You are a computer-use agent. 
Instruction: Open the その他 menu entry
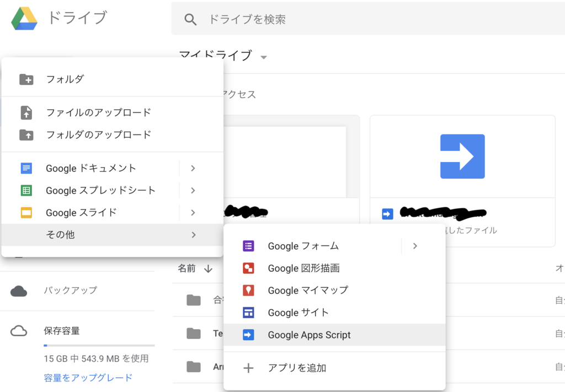coord(113,235)
